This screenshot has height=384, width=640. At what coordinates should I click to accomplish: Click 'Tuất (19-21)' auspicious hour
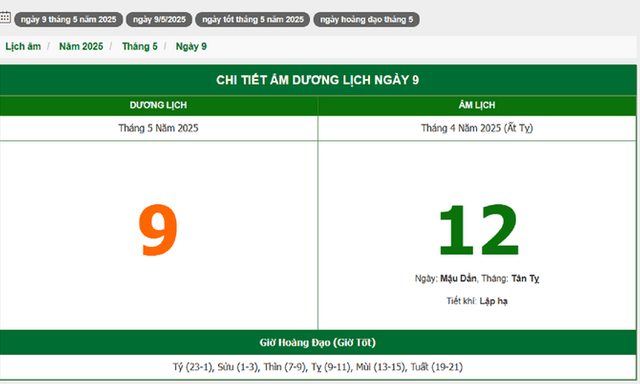point(437,367)
